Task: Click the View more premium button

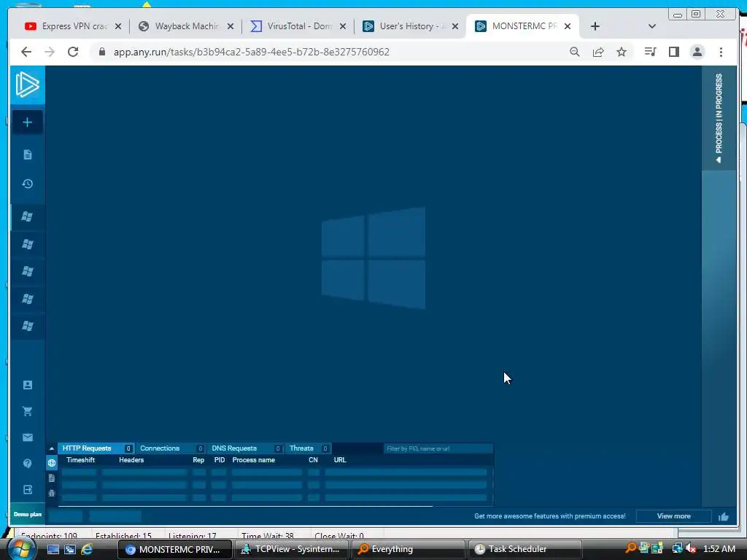Action: [673, 516]
